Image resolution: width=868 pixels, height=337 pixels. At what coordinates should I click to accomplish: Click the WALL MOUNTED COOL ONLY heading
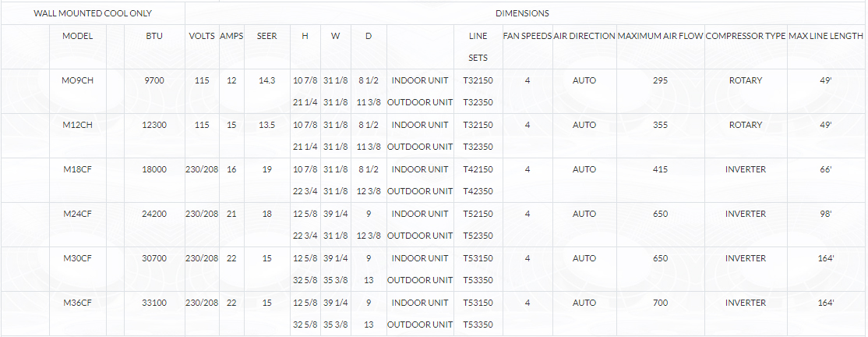point(93,13)
